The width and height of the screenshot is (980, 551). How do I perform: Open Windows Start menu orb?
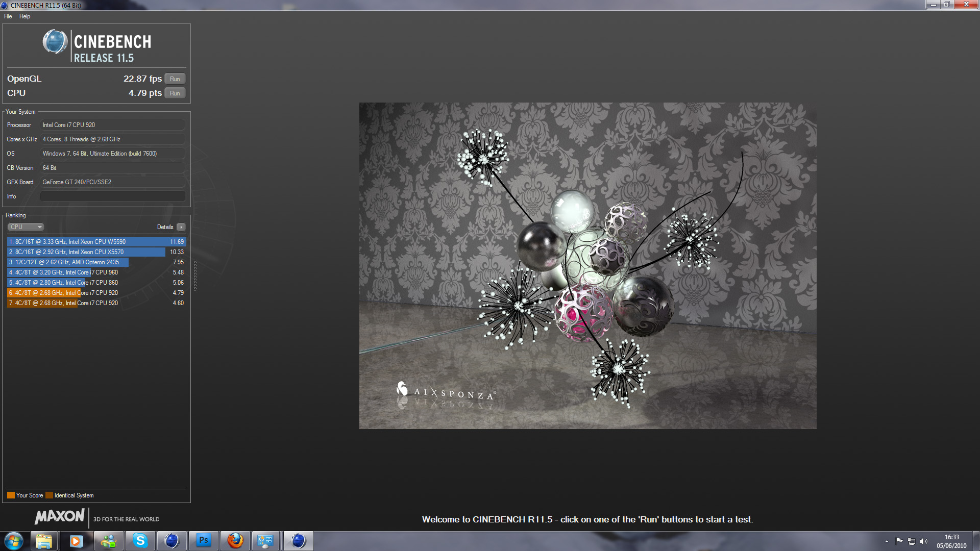14,541
